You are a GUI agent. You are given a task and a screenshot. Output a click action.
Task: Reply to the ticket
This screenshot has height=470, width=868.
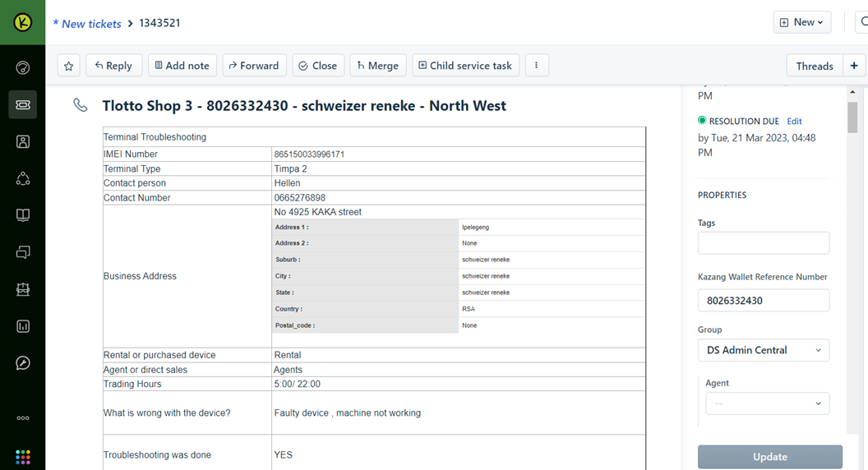[x=113, y=66]
